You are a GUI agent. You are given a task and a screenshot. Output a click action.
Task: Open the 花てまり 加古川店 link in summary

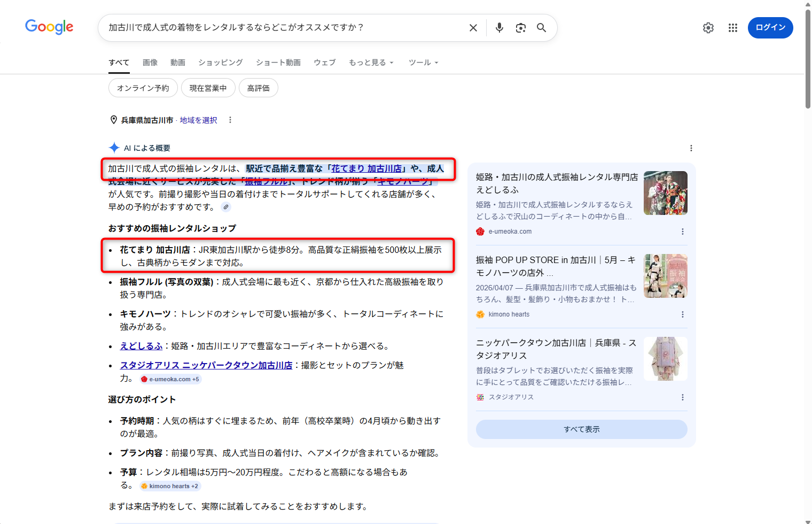click(366, 168)
